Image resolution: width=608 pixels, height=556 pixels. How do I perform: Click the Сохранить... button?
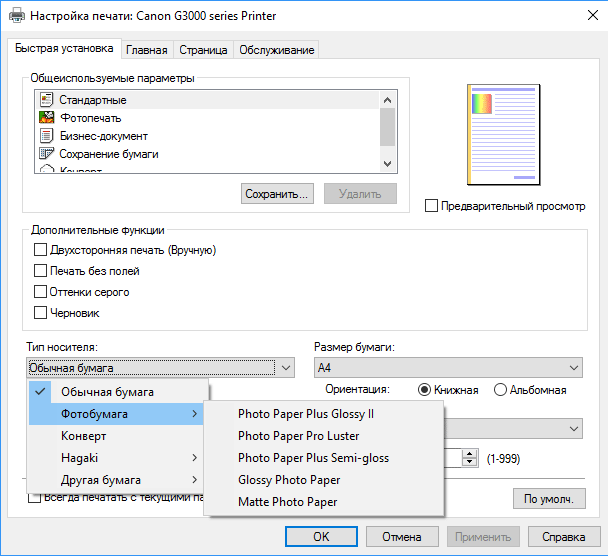pyautogui.click(x=277, y=193)
